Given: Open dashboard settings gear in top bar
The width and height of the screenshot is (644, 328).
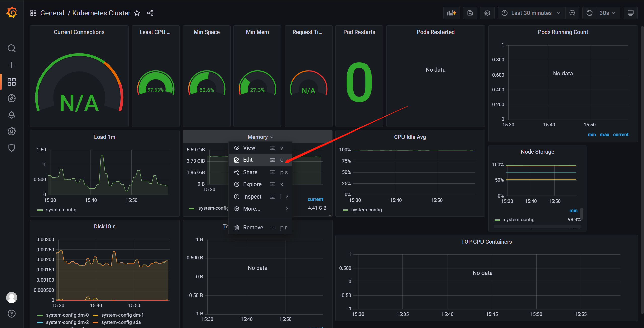Looking at the screenshot, I should tap(487, 13).
